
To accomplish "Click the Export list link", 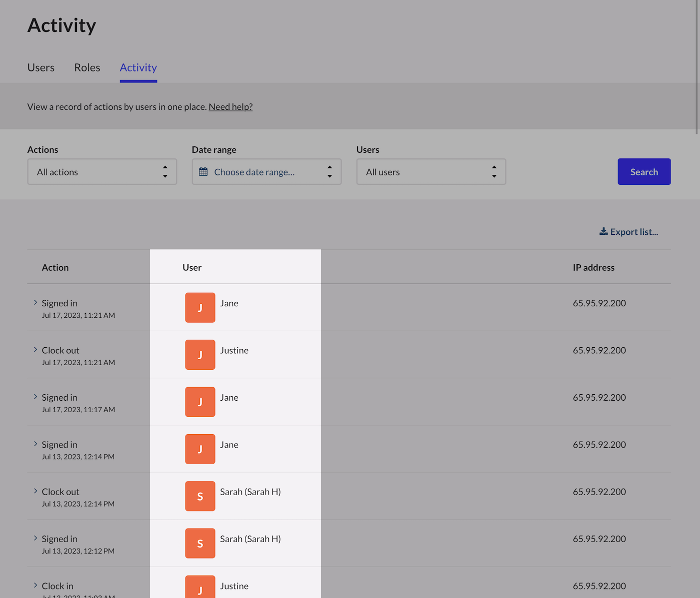I will click(x=629, y=232).
